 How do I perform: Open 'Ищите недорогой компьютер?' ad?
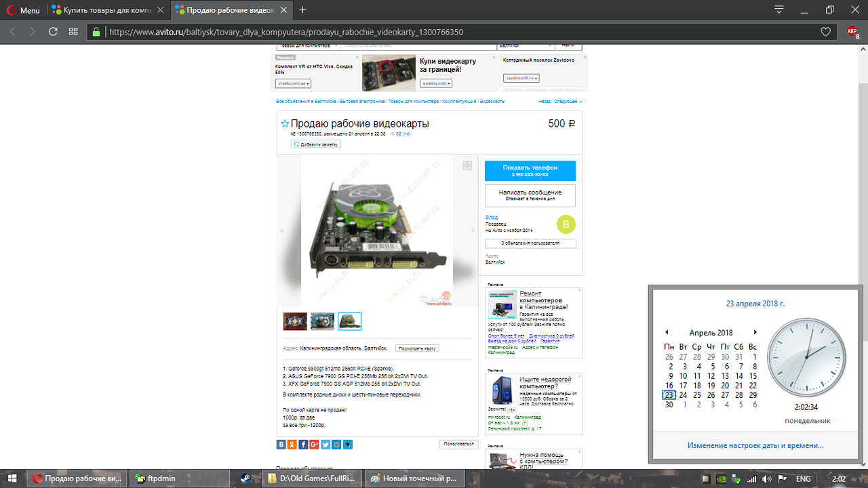tap(545, 382)
